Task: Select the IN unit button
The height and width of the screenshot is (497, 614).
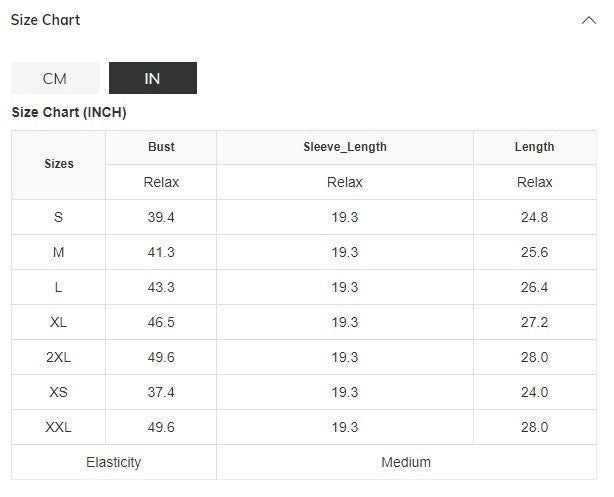Action: (152, 78)
